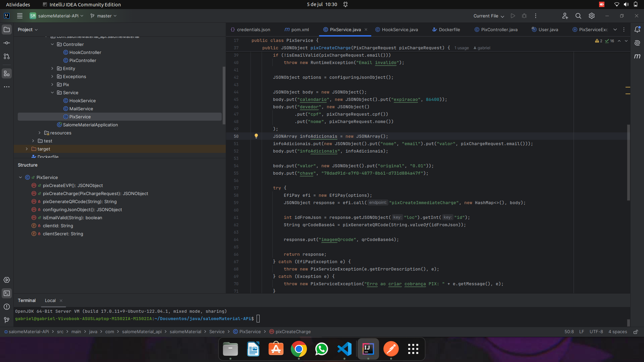Expand the target folder
The image size is (644, 362).
pos(27,149)
